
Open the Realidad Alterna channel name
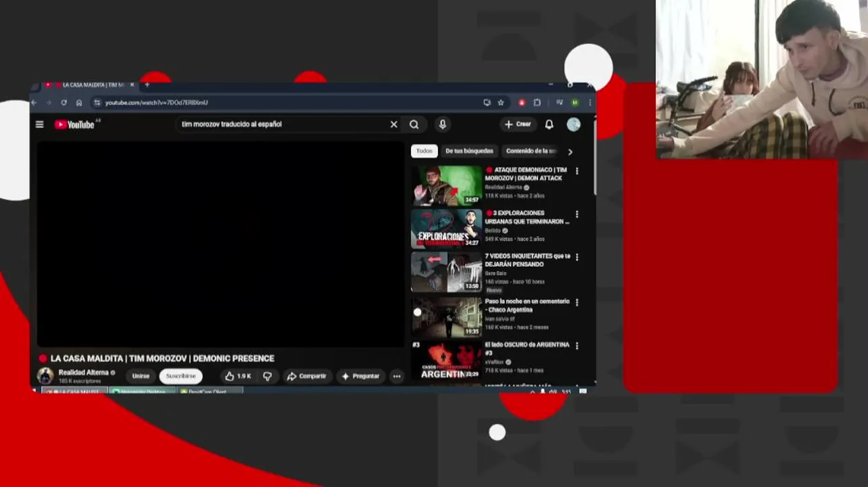(x=83, y=373)
